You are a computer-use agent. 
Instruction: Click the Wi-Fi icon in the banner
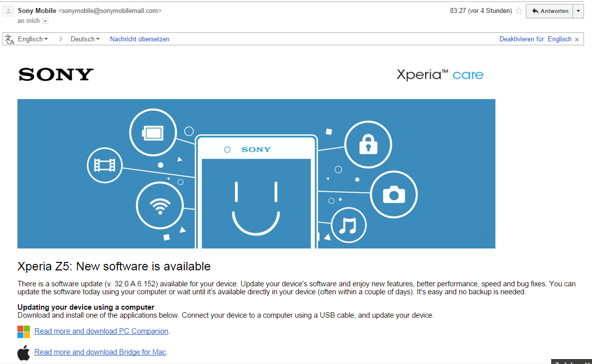click(160, 206)
